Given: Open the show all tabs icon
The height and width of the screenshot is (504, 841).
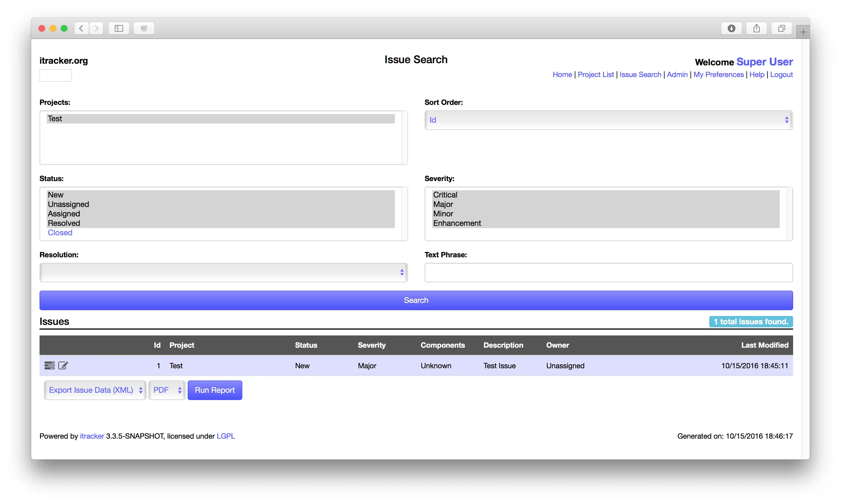Looking at the screenshot, I should click(781, 29).
